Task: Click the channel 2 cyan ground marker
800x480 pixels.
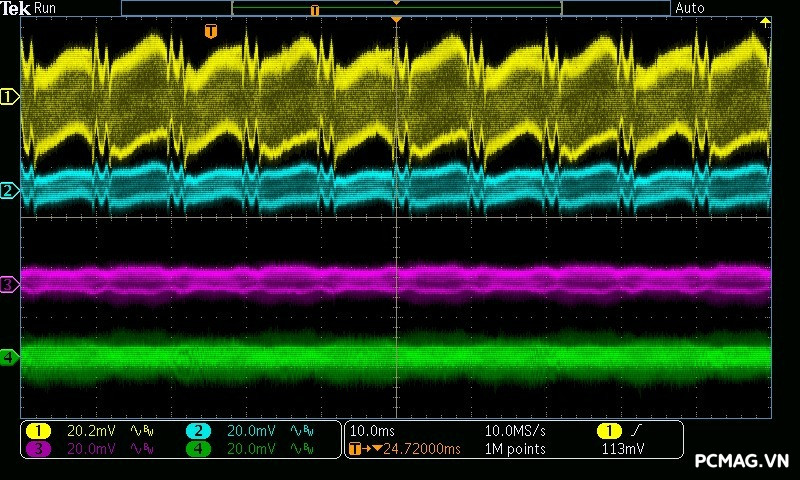Action: 9,190
